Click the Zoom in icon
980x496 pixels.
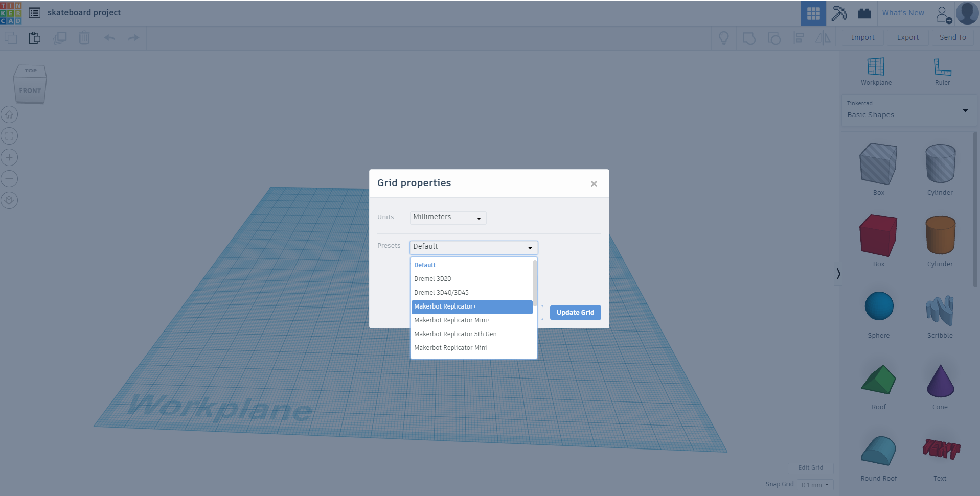9,157
